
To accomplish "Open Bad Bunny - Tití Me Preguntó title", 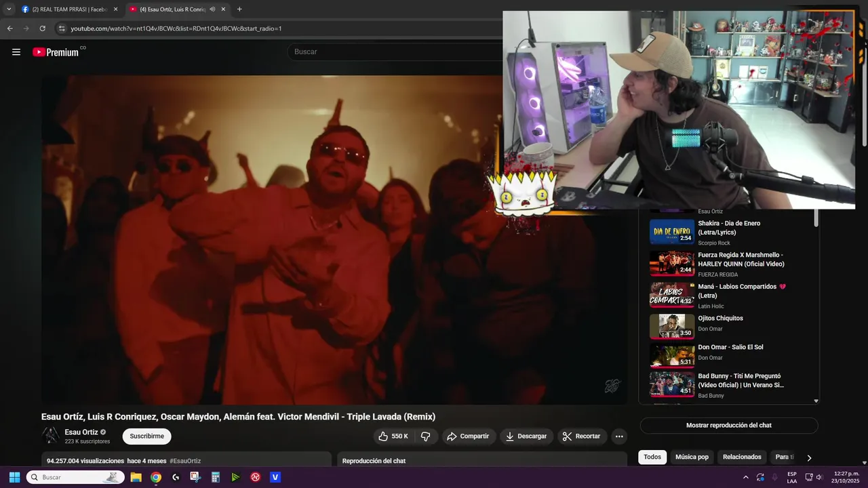I will tap(741, 380).
